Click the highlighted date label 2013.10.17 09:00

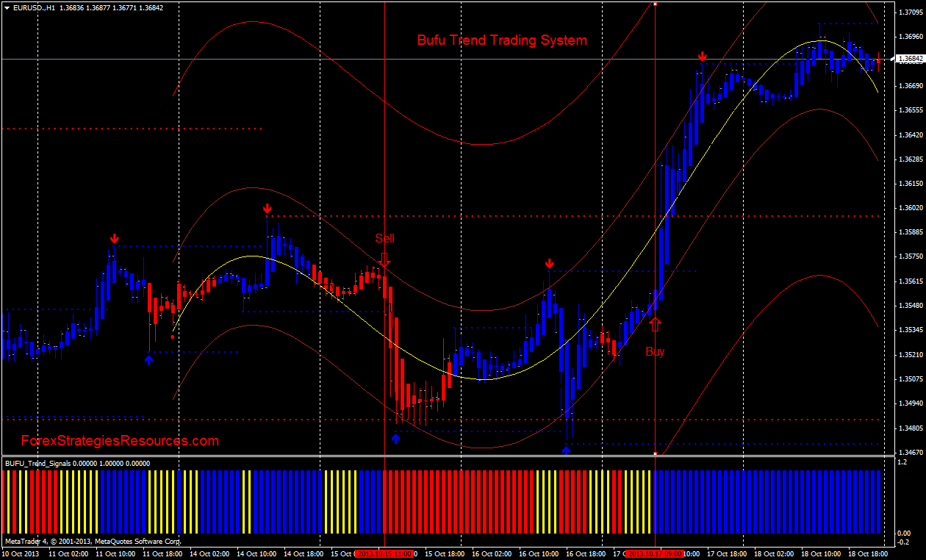(656, 553)
